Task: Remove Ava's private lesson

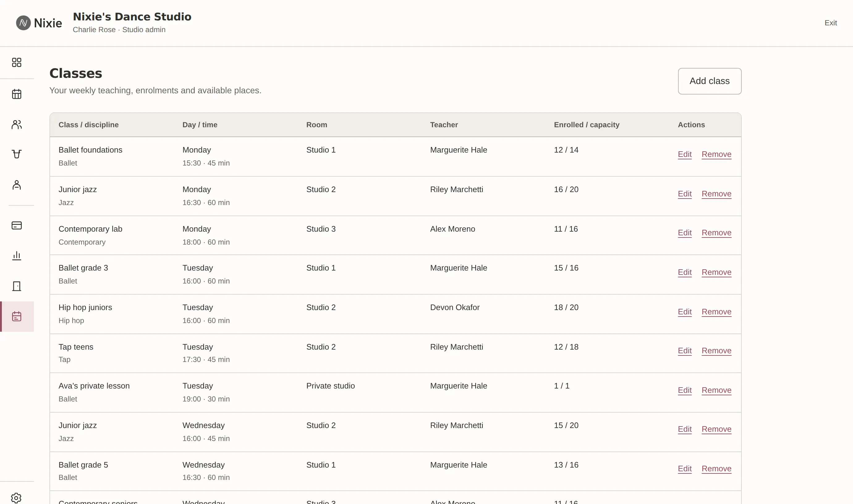Action: [716, 391]
